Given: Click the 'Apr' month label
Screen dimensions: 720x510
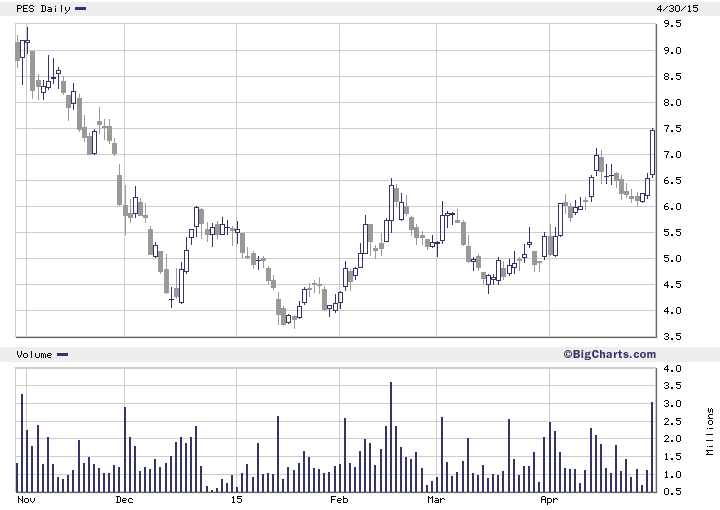Looking at the screenshot, I should pyautogui.click(x=549, y=500).
